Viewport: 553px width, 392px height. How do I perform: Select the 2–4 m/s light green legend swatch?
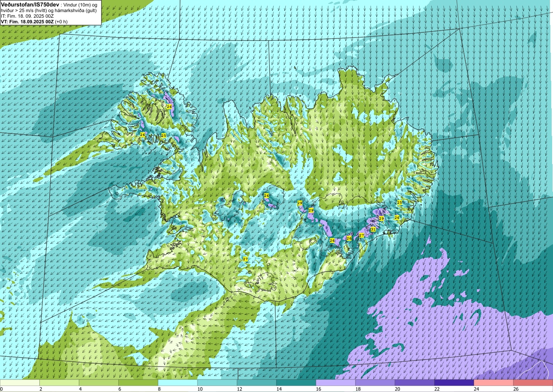pyautogui.click(x=59, y=383)
